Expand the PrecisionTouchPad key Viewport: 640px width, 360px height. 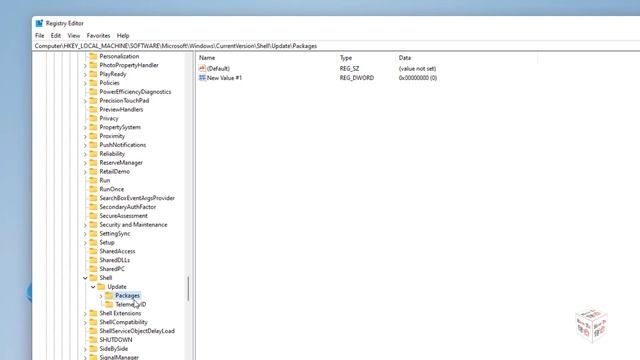(85, 101)
